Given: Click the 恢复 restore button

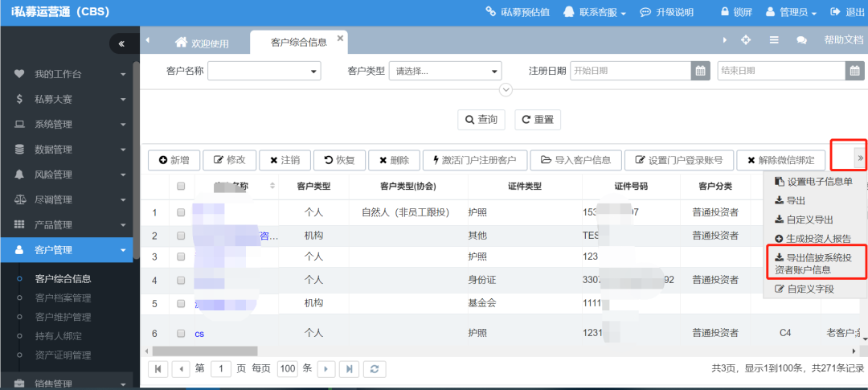Looking at the screenshot, I should pos(339,160).
